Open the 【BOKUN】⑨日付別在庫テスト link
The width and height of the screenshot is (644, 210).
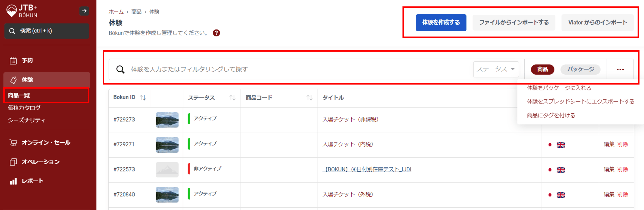point(367,169)
